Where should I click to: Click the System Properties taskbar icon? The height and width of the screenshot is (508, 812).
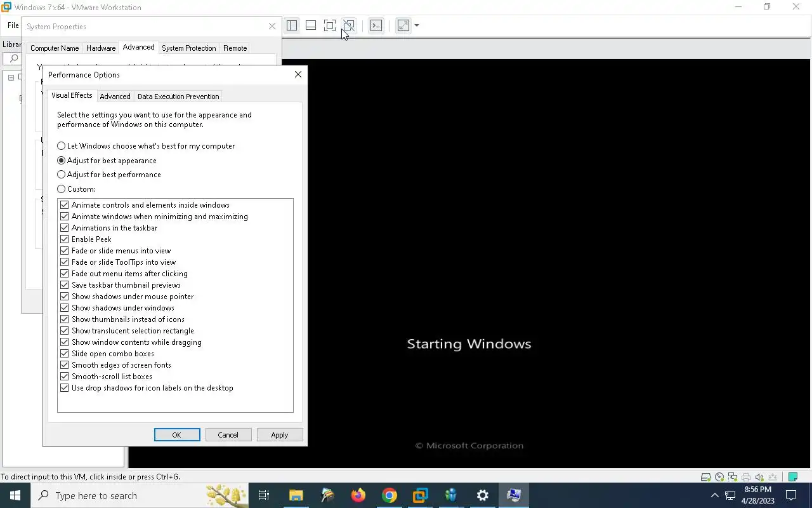click(514, 495)
